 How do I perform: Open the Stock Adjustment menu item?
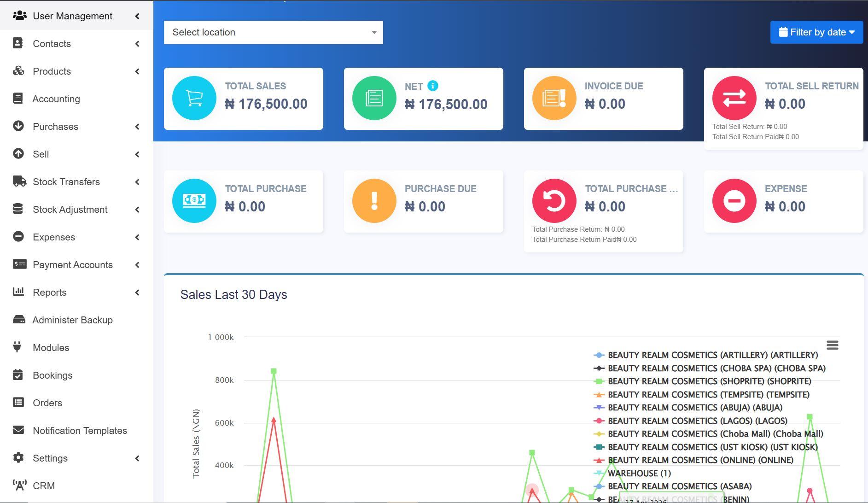tap(76, 210)
